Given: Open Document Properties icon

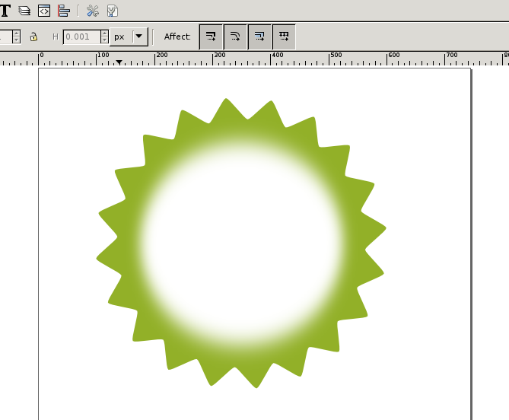Looking at the screenshot, I should (x=113, y=11).
